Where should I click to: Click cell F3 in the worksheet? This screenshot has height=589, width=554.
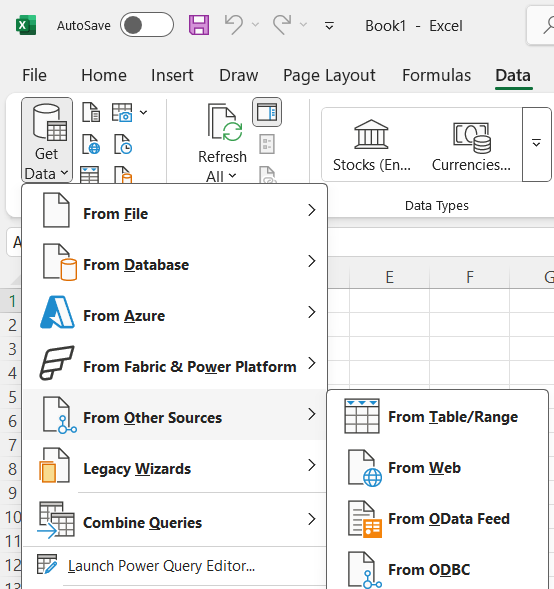coord(469,349)
